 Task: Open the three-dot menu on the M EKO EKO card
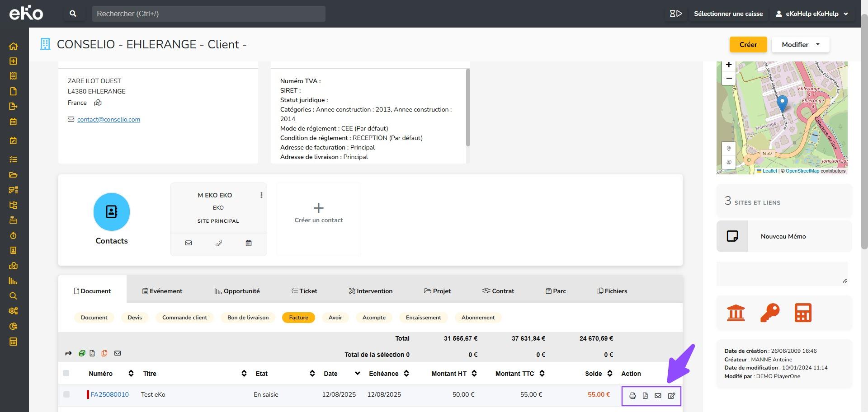(261, 195)
